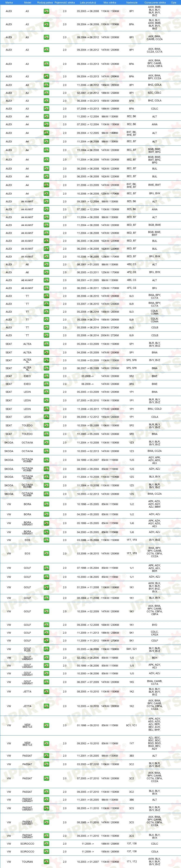The image size is (181, 868).
Task: Click fuel icon in A4 8EC BPJ, BYK row
Action: coord(46,194)
